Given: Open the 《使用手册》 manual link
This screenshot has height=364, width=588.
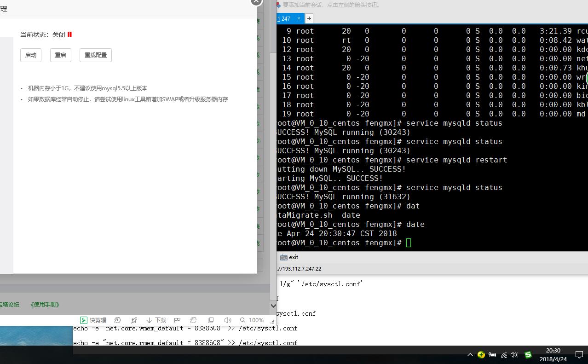Looking at the screenshot, I should pos(45,305).
